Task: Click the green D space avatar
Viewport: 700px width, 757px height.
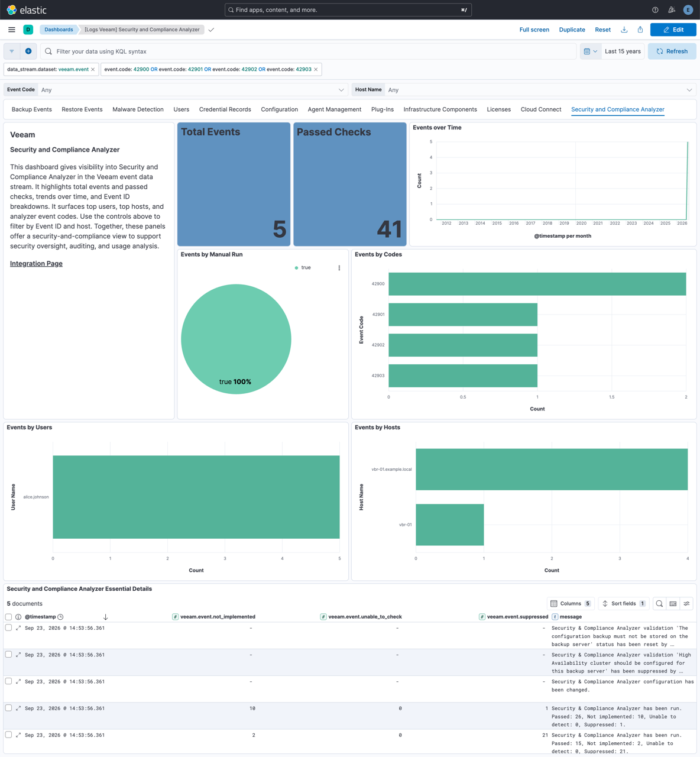Action: click(28, 30)
